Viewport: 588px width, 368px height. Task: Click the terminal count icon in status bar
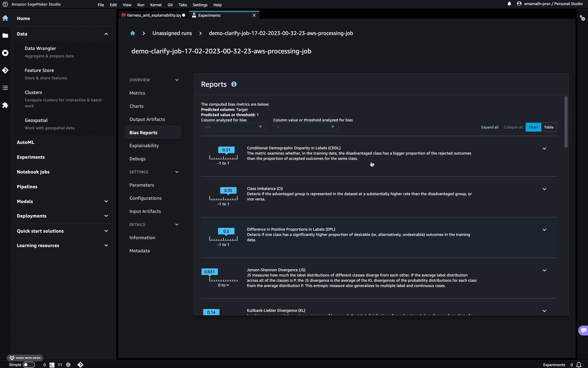52,365
